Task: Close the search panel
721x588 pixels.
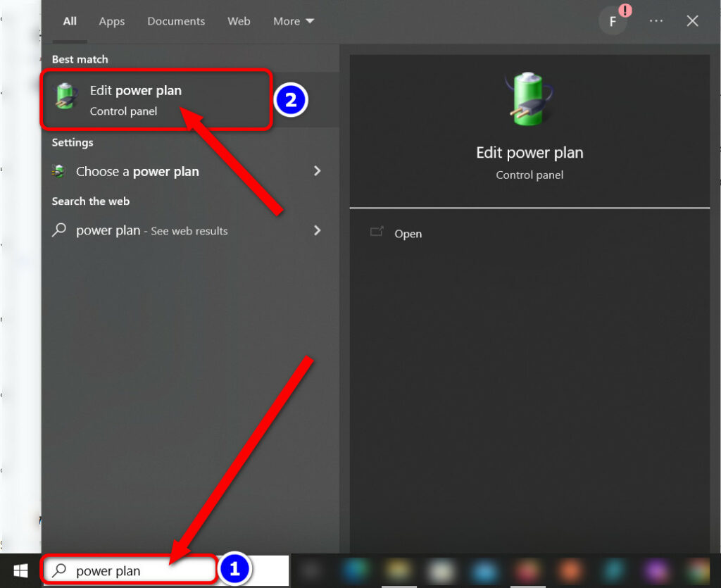Action: pyautogui.click(x=692, y=20)
